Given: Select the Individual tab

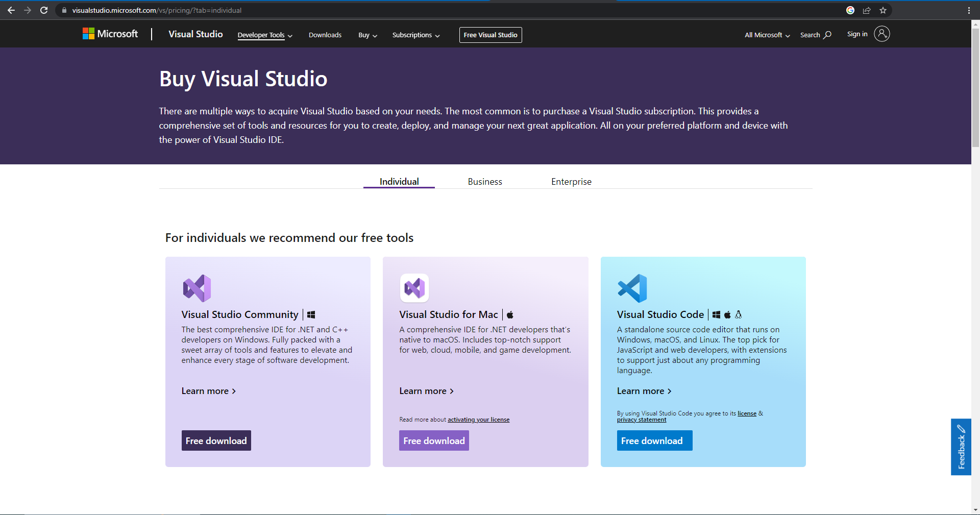Looking at the screenshot, I should pyautogui.click(x=399, y=181).
